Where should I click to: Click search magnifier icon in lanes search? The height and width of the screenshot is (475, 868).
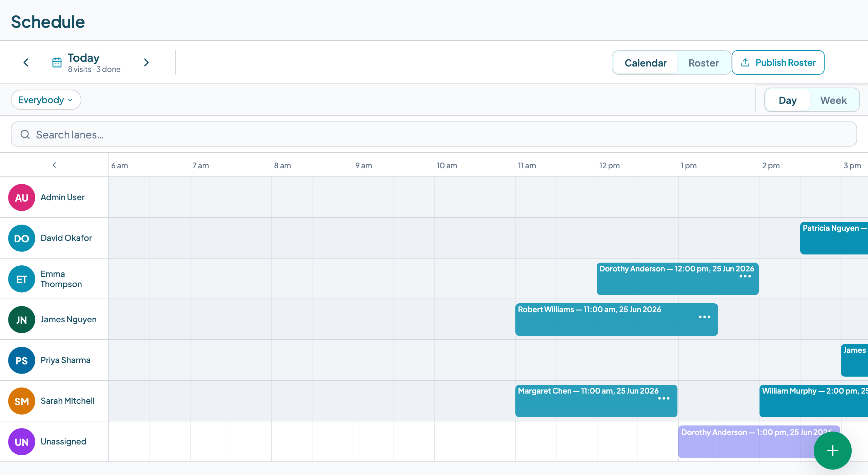click(x=25, y=134)
